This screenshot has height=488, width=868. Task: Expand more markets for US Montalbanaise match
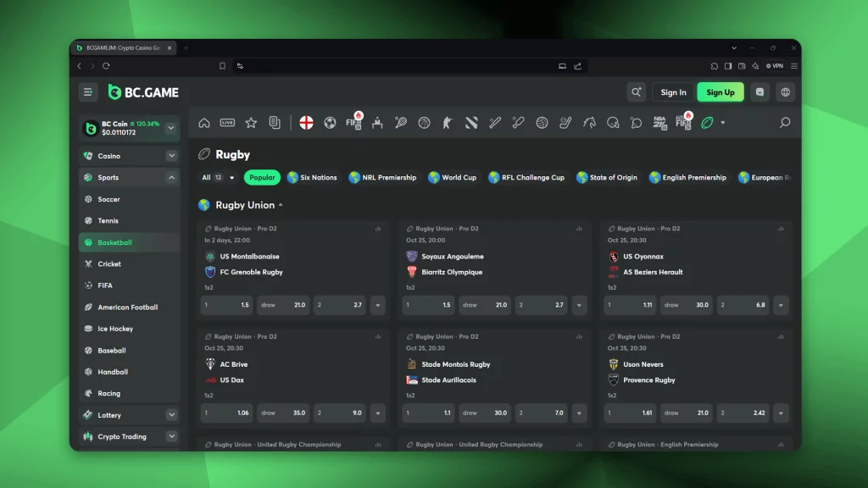click(x=378, y=305)
